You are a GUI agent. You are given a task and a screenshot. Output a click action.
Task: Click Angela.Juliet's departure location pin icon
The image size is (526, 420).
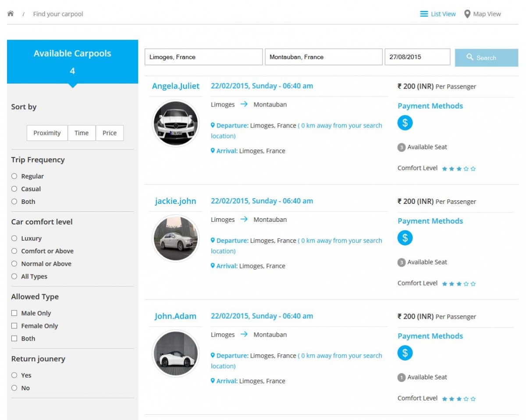coord(213,125)
